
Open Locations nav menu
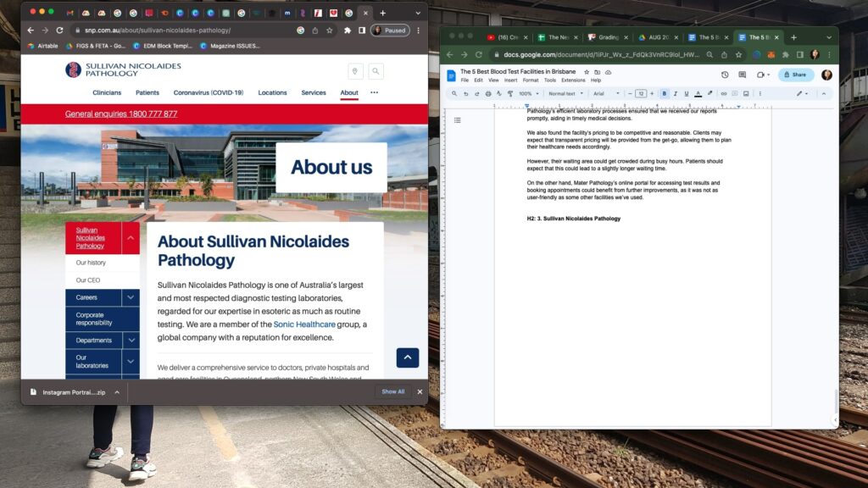coord(272,92)
